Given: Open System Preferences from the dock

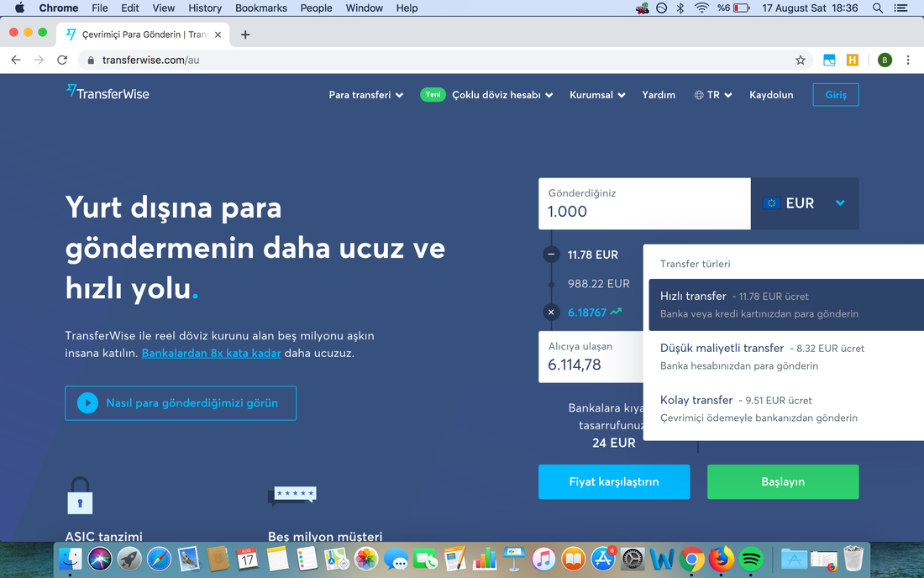Looking at the screenshot, I should point(633,559).
